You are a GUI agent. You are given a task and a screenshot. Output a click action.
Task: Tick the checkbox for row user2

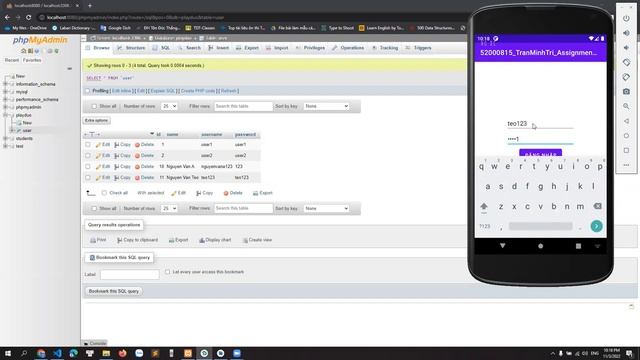tap(88, 156)
